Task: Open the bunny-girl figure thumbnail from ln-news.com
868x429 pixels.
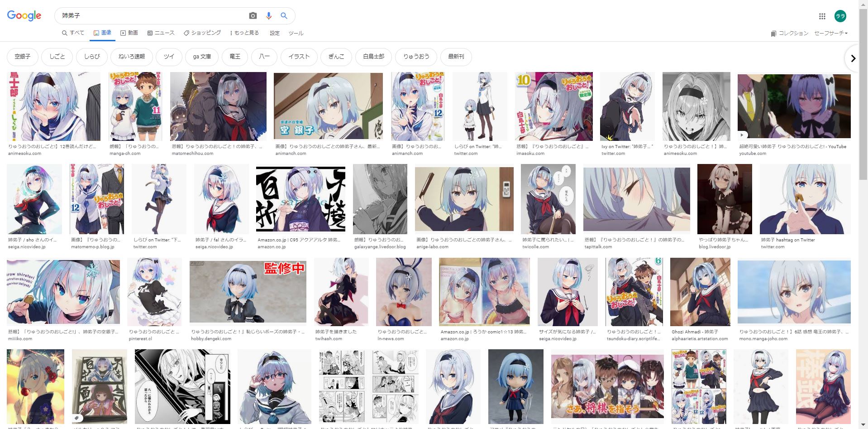Action: (404, 292)
